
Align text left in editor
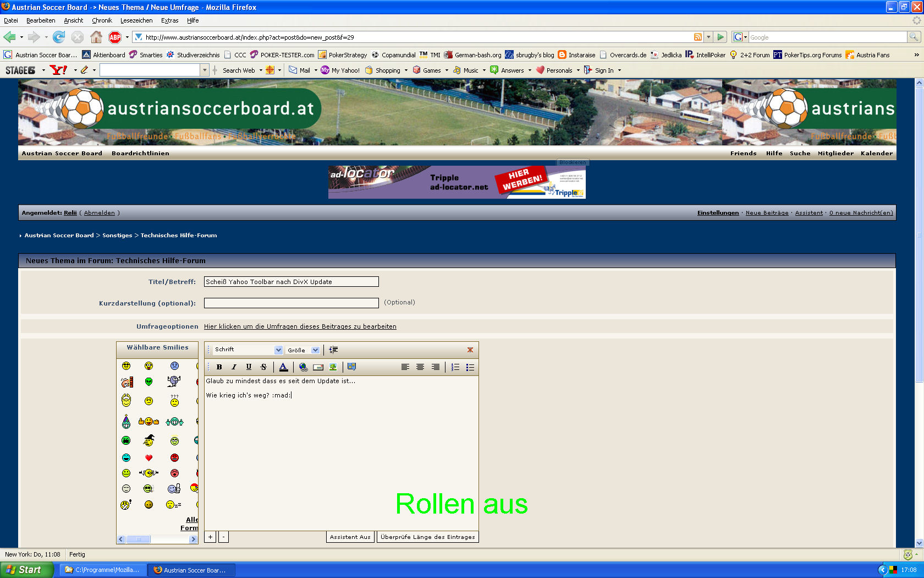point(405,367)
